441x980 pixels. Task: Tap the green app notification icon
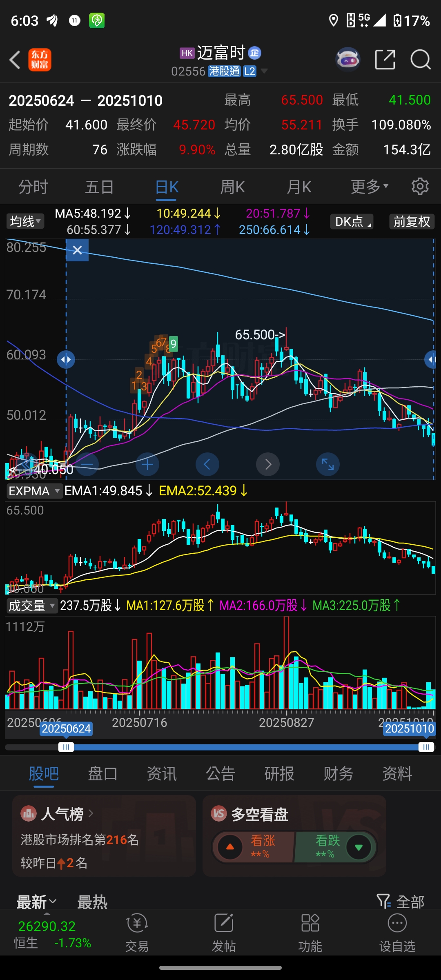click(x=97, y=20)
